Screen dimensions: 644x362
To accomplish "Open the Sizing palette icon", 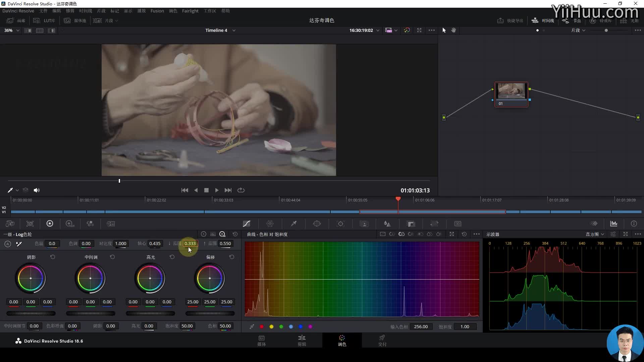I will [x=434, y=224].
